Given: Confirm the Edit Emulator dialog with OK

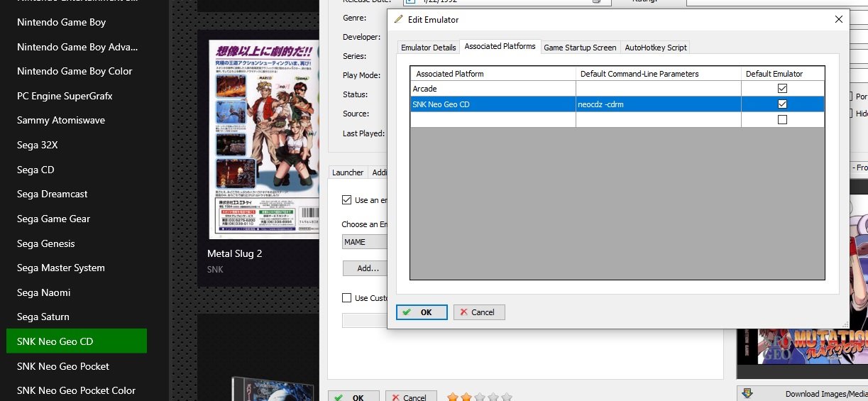Looking at the screenshot, I should (x=422, y=312).
